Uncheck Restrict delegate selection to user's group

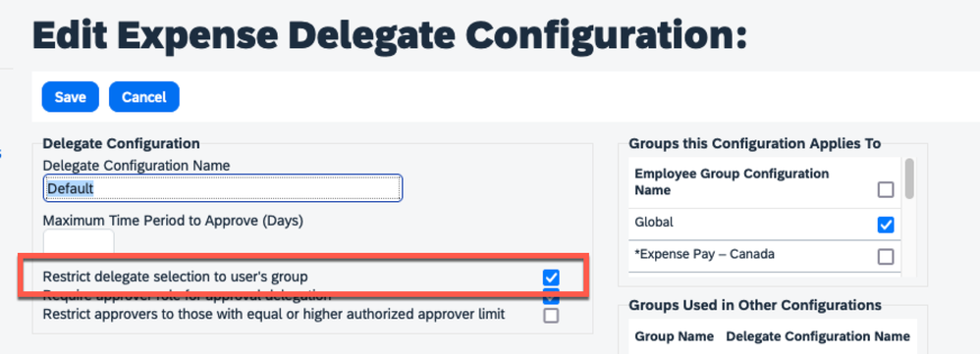pos(551,278)
